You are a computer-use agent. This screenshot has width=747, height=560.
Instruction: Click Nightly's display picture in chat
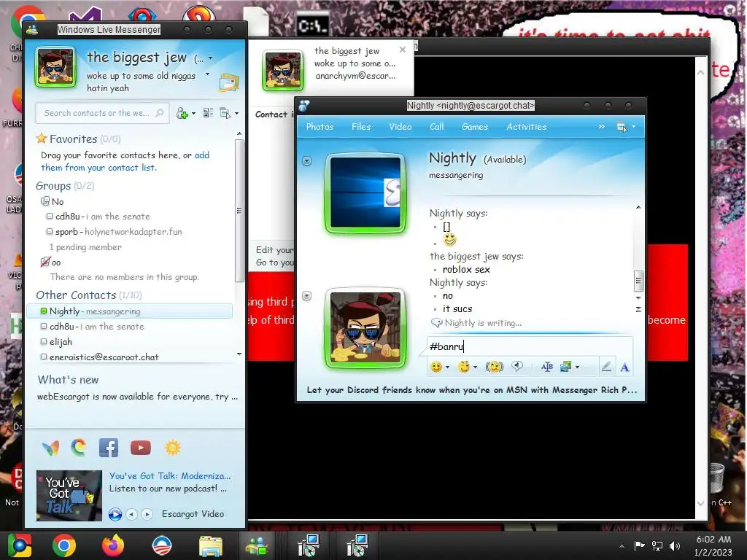tap(365, 192)
